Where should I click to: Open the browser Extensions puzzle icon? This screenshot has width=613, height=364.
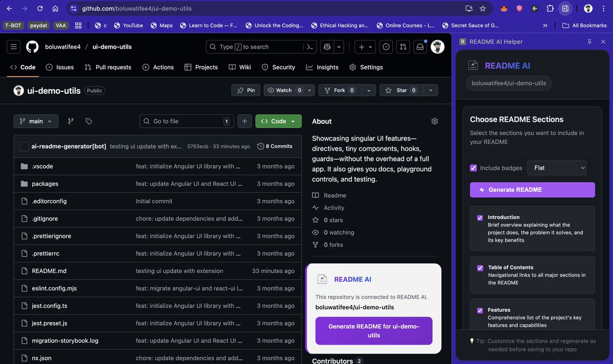click(550, 8)
